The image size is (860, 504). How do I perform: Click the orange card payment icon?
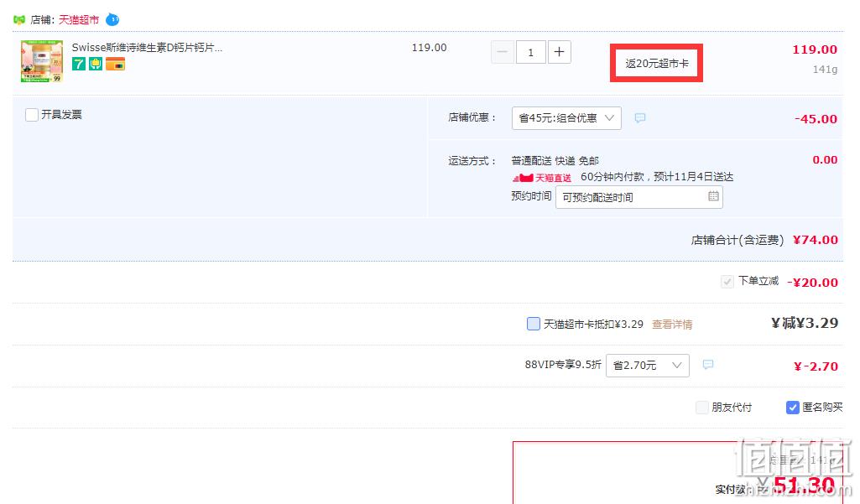[115, 65]
